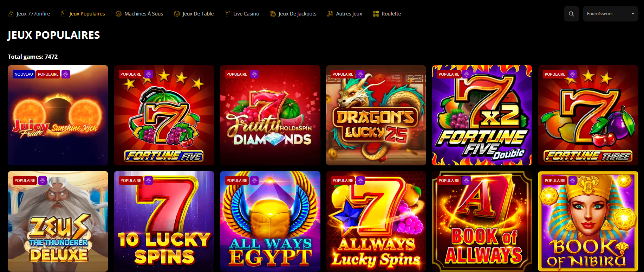Select Fortune Five Double game tile
Image resolution: width=644 pixels, height=272 pixels.
[482, 115]
